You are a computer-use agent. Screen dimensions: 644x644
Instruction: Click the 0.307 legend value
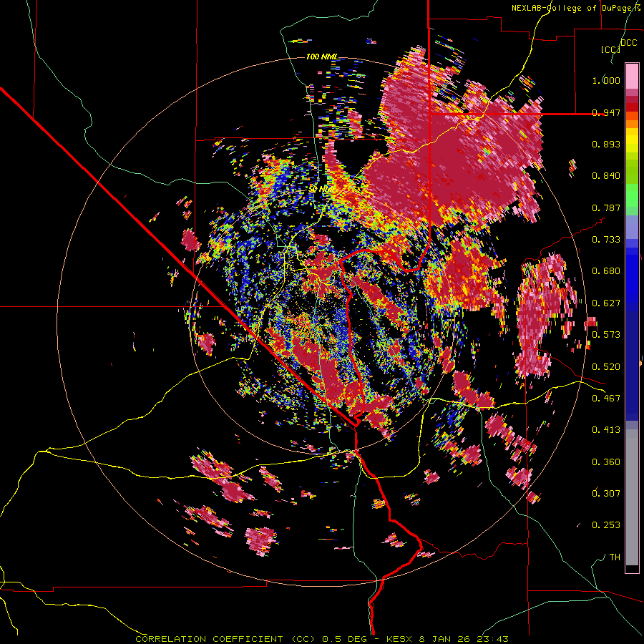click(x=606, y=494)
